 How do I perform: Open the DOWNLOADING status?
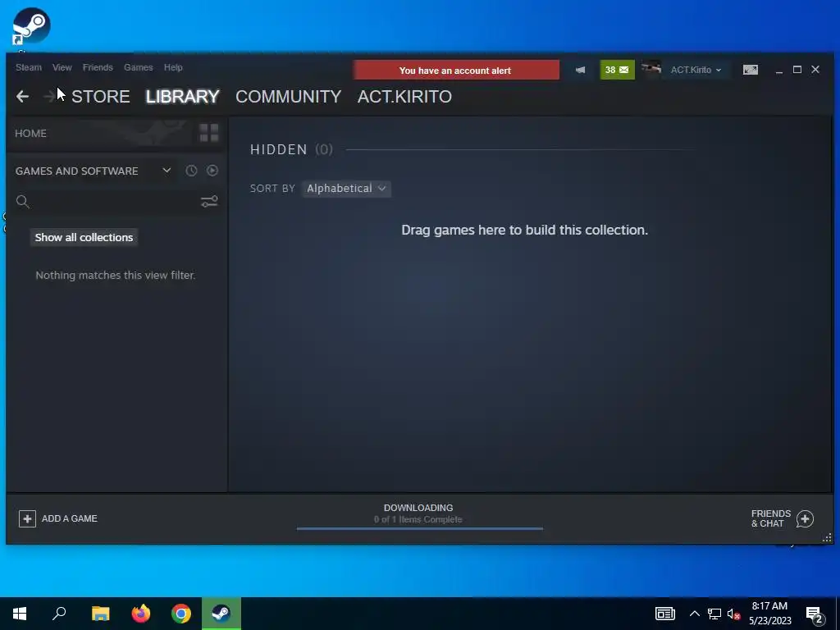click(x=418, y=508)
